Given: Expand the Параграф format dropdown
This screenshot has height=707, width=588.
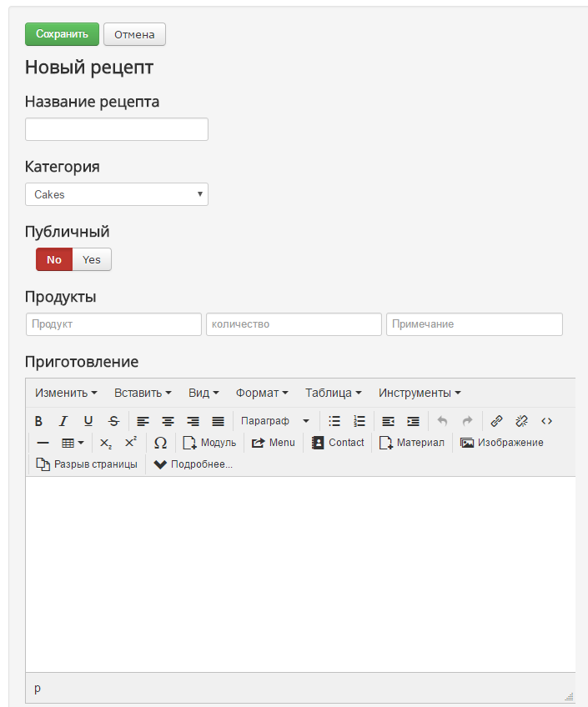Looking at the screenshot, I should click(x=274, y=421).
